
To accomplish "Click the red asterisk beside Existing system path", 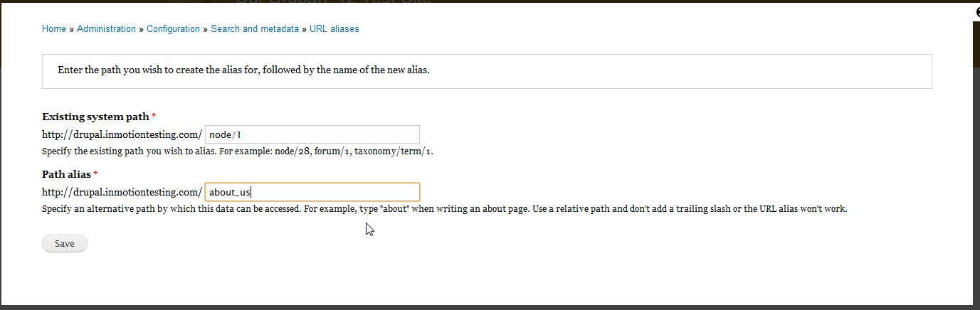I will pos(154,117).
